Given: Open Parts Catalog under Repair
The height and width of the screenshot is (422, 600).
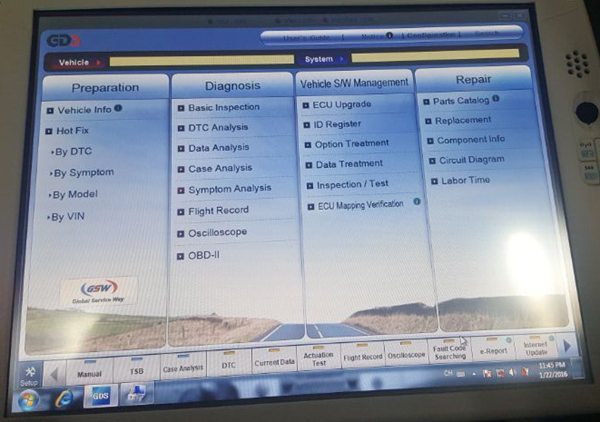Looking at the screenshot, I should pyautogui.click(x=461, y=101).
